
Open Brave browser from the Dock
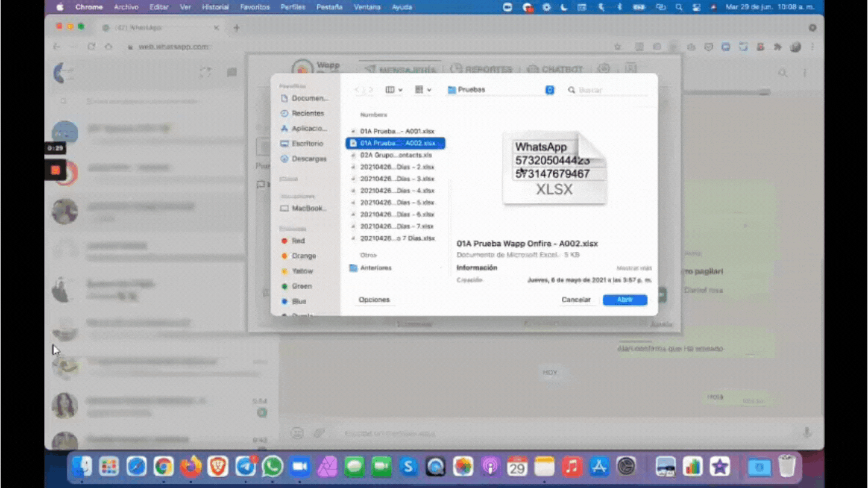(218, 466)
